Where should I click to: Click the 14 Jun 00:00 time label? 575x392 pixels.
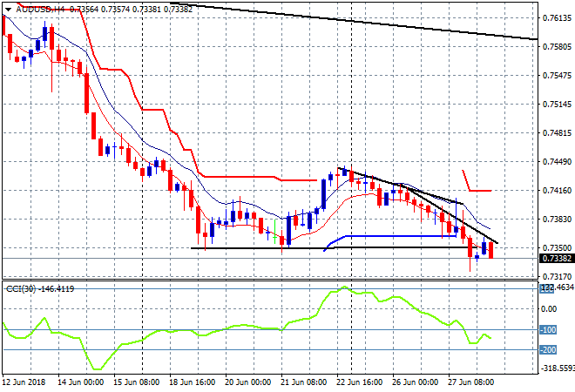[x=80, y=382]
